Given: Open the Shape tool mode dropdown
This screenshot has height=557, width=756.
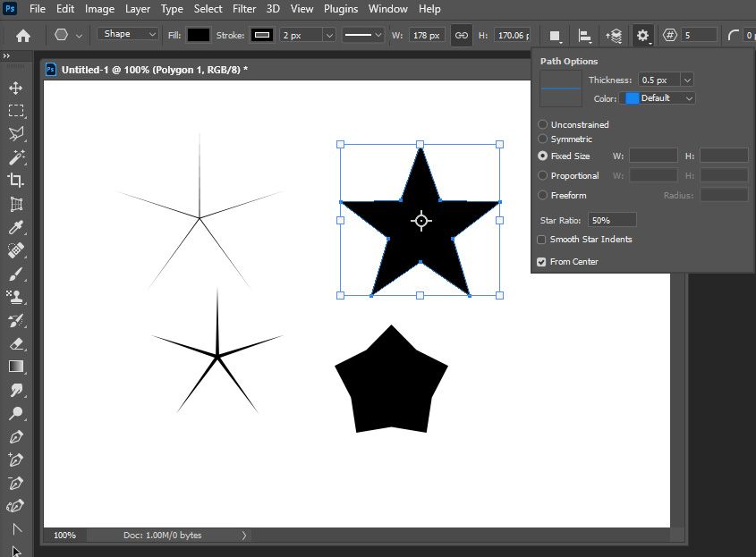Looking at the screenshot, I should pos(128,34).
